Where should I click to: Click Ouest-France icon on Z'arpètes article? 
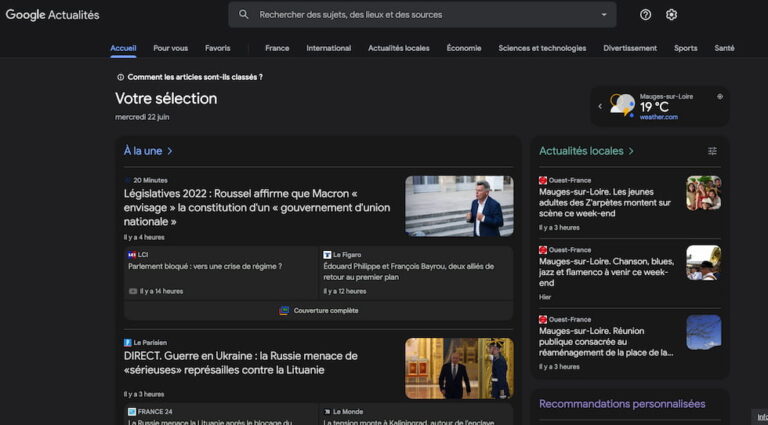(543, 180)
